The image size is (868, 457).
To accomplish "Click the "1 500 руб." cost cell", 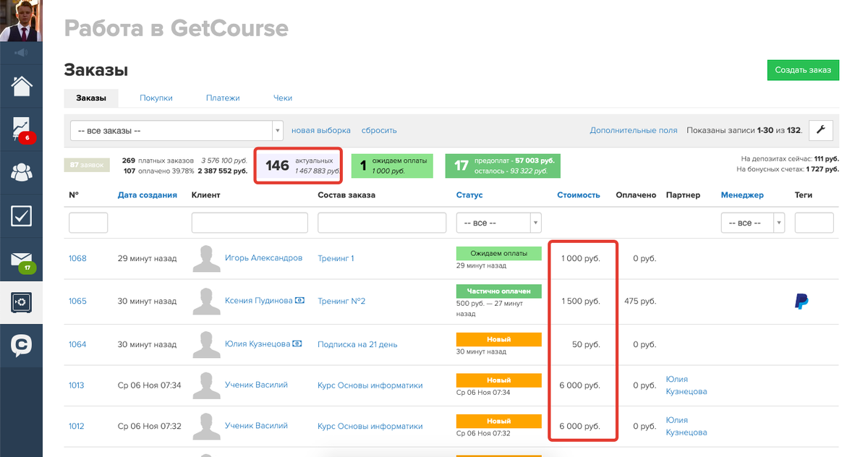I will click(x=581, y=302).
